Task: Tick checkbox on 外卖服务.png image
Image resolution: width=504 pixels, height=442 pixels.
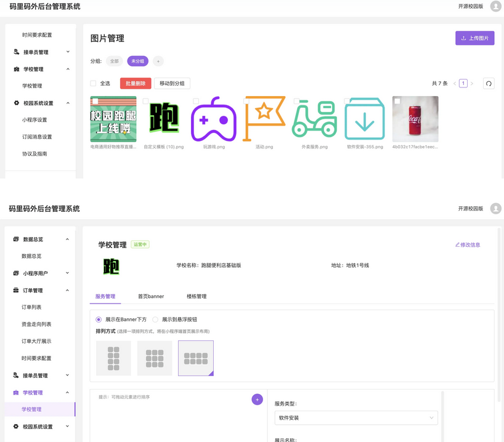Action: [296, 101]
